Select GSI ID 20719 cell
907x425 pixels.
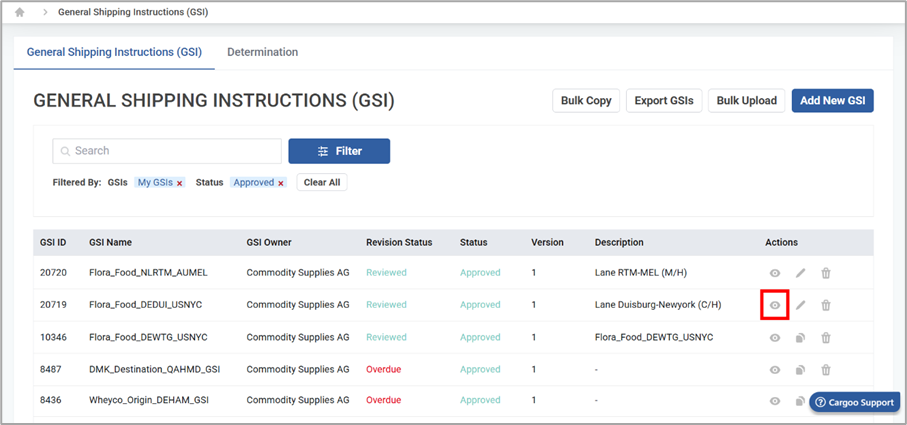tap(51, 305)
